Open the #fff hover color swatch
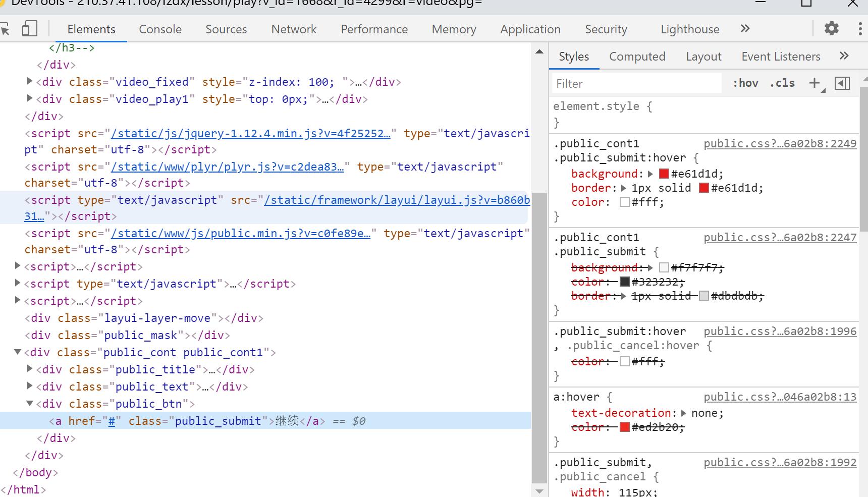This screenshot has height=497, width=868. [x=625, y=202]
